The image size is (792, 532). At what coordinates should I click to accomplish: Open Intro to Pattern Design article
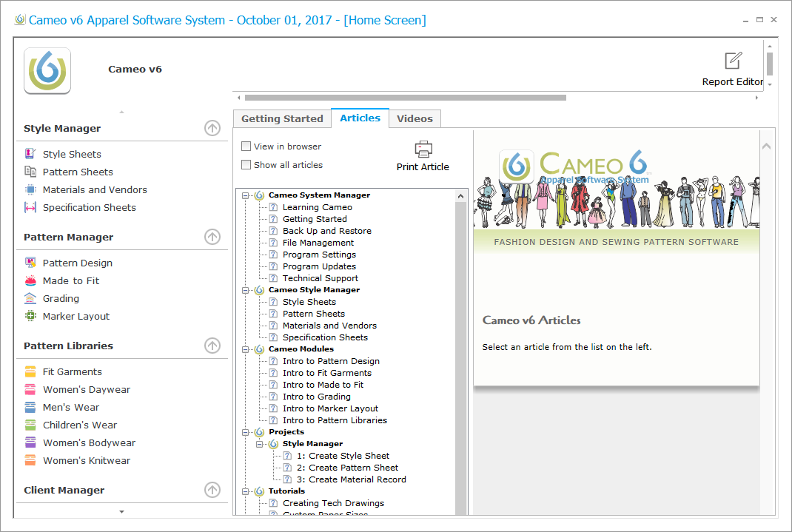tap(331, 361)
